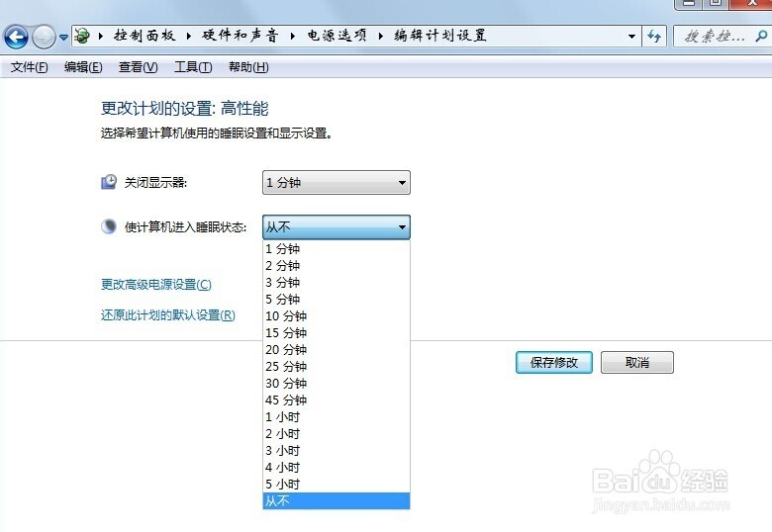Screen dimensions: 772x532
Task: Click the magnifier search icon
Action: (x=761, y=36)
